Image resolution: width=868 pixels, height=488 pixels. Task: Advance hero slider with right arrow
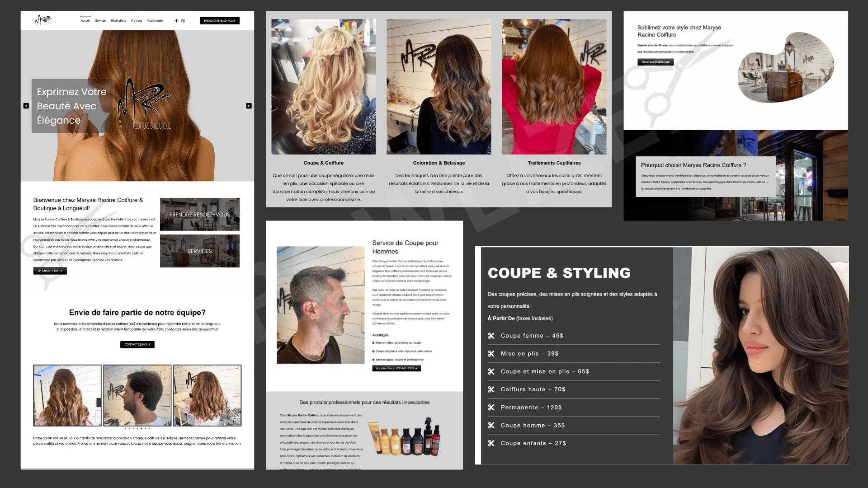coord(249,106)
